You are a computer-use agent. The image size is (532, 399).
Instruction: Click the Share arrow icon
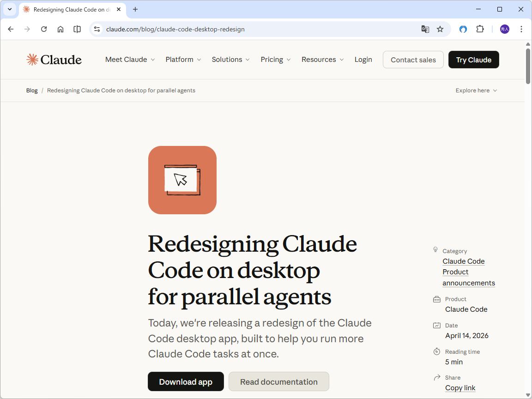(437, 377)
